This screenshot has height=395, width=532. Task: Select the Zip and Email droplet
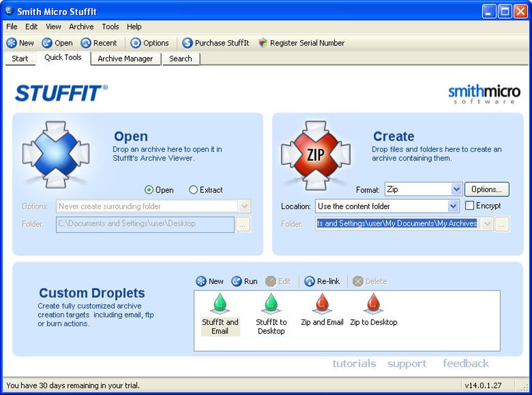click(x=322, y=310)
